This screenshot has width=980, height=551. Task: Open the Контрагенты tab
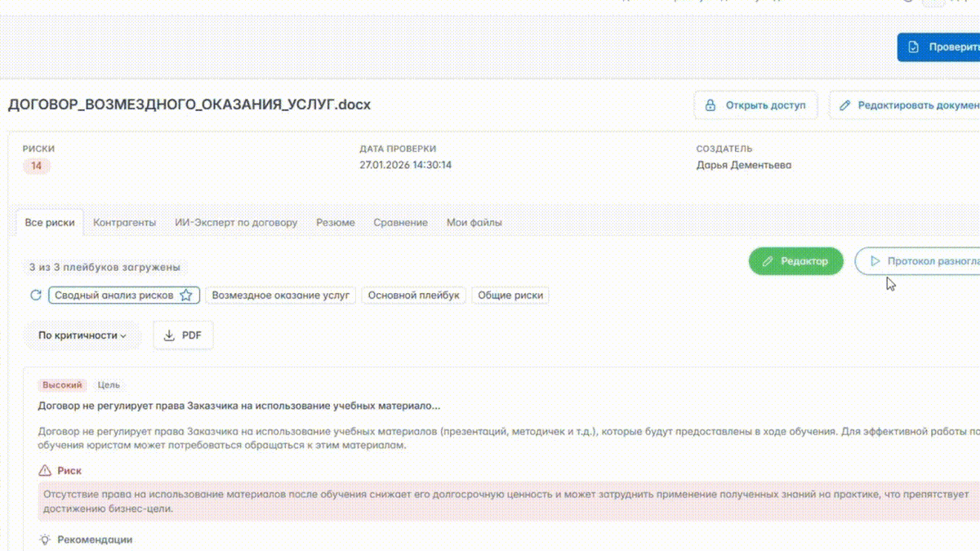(124, 222)
